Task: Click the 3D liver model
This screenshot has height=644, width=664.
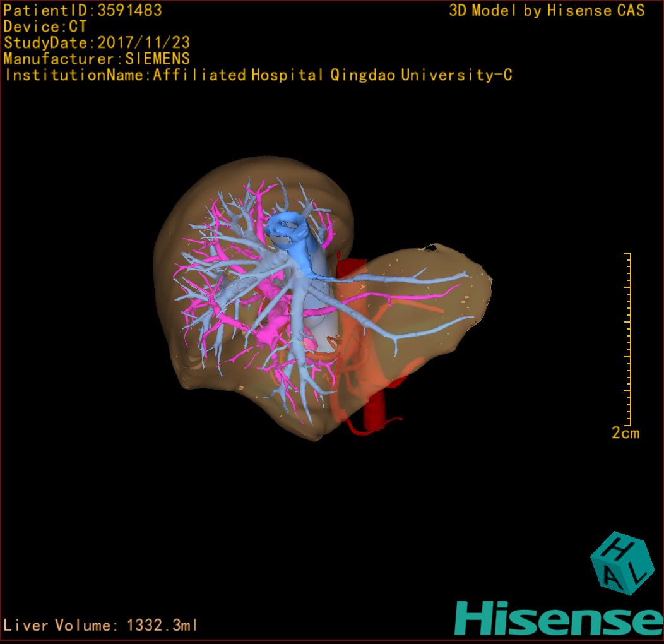Action: 322,299
